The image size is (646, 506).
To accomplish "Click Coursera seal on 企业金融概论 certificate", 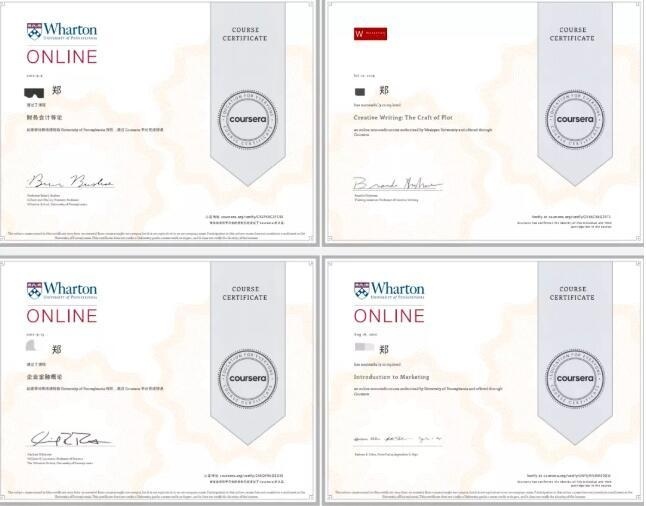I will coord(248,379).
